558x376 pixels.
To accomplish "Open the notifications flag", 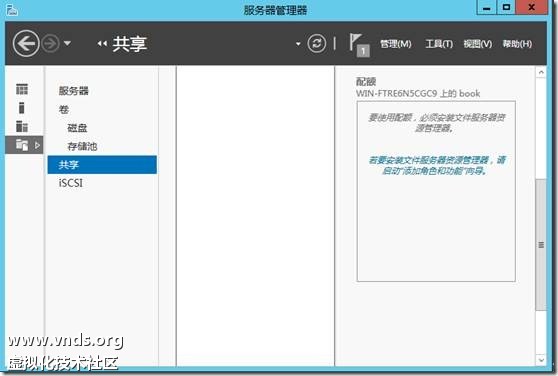I will tap(359, 44).
